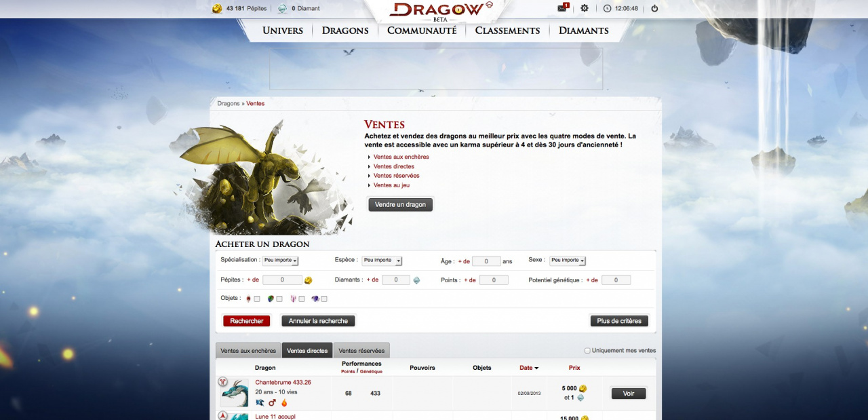Open the Classements menu
868x420 pixels.
[507, 31]
